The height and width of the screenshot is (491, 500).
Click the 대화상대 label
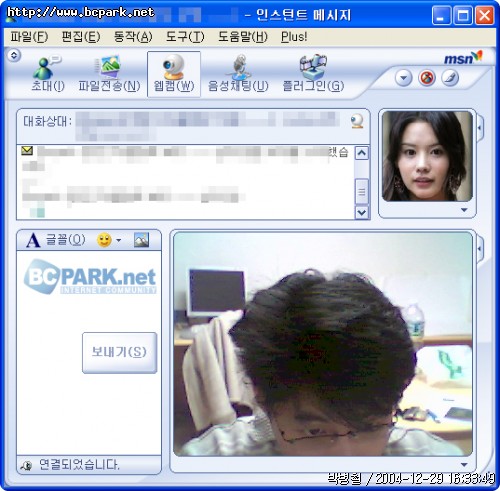click(47, 121)
